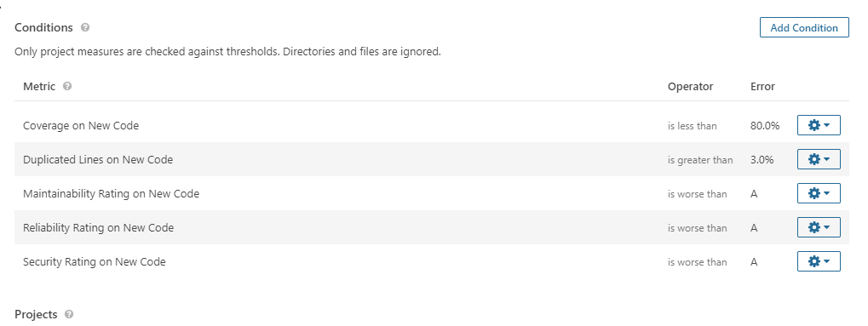Click the Add Condition button
Screen dimensions: 868x326
[804, 28]
